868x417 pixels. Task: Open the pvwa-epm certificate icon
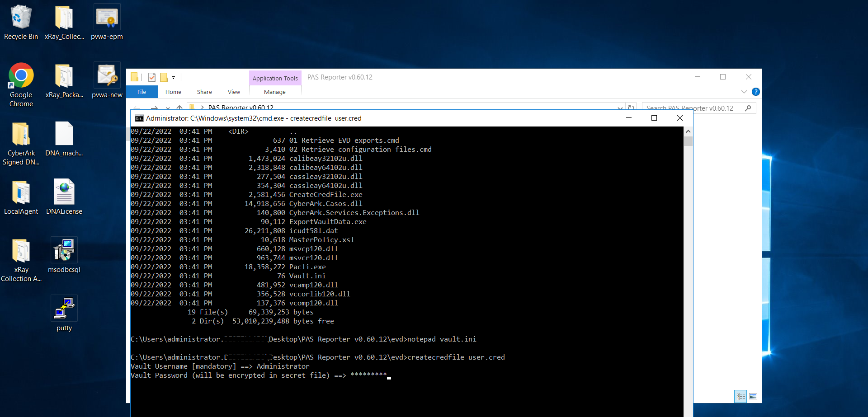(107, 23)
